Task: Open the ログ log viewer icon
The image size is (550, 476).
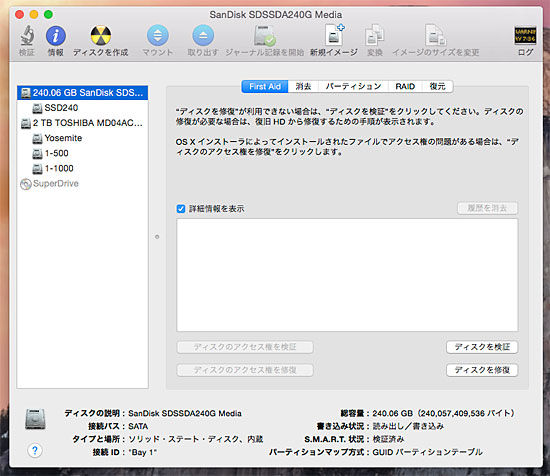Action: (x=525, y=35)
